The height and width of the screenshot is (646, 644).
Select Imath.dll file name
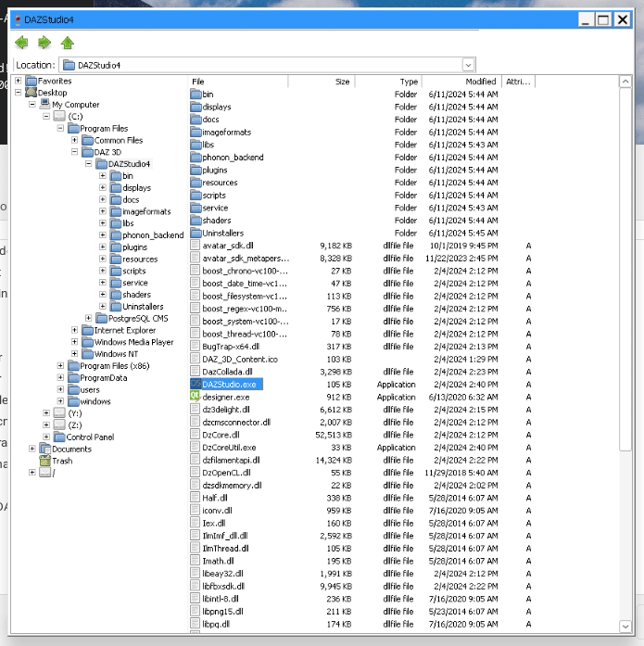pos(219,561)
